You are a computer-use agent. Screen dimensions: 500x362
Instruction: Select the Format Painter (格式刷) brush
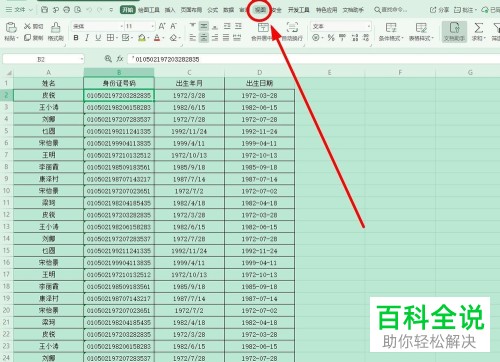click(56, 32)
